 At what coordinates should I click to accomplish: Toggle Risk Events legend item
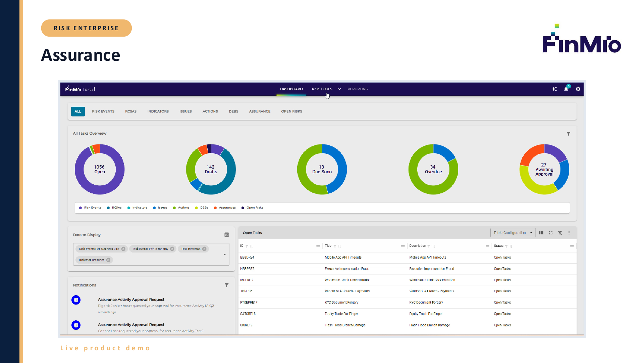[x=90, y=208]
